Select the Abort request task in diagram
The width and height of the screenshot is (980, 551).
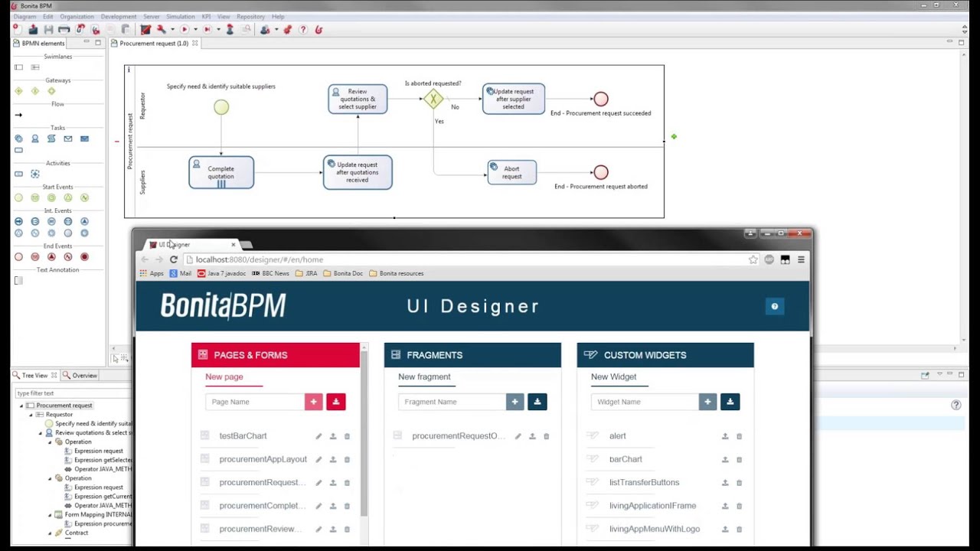(511, 172)
